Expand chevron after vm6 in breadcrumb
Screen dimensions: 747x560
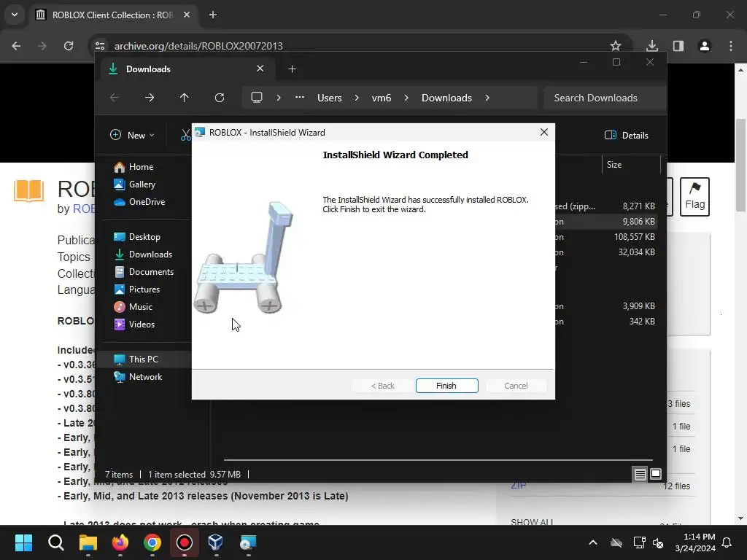click(406, 98)
